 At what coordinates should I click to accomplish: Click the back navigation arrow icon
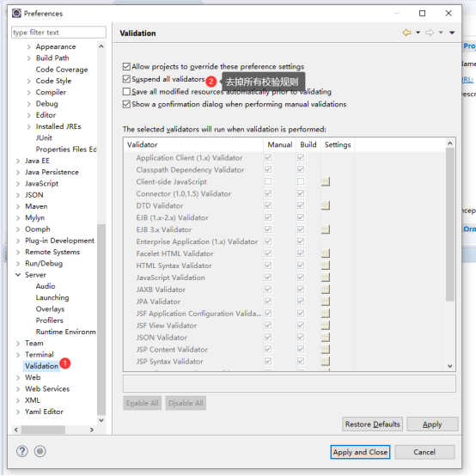406,33
